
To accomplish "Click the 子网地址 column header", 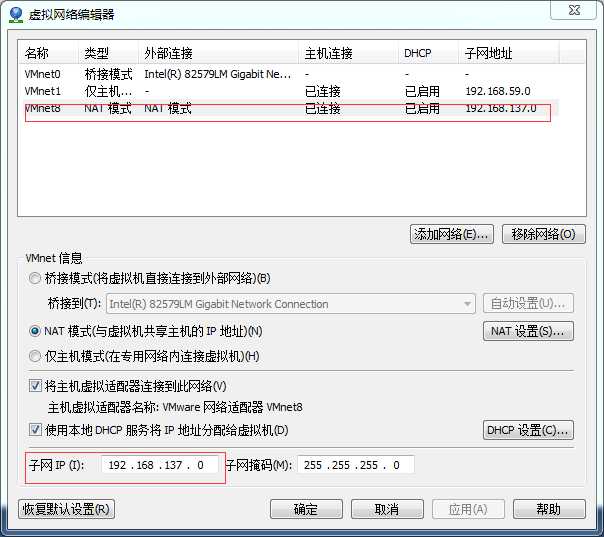I will click(508, 53).
